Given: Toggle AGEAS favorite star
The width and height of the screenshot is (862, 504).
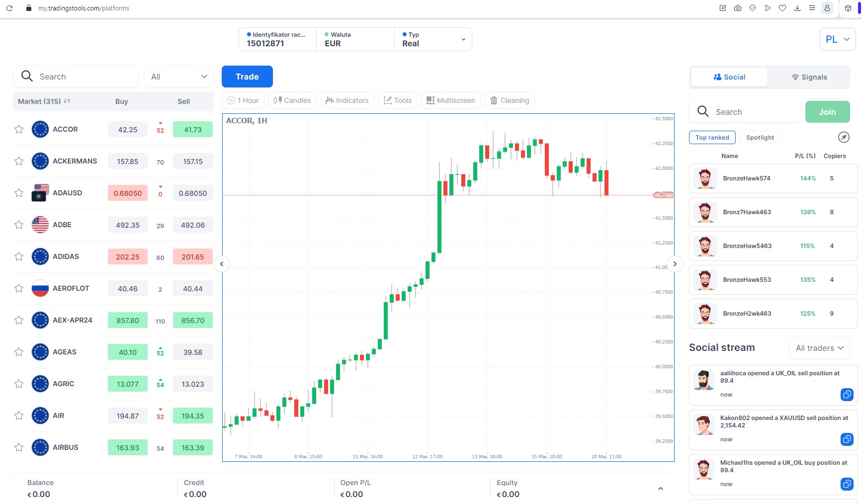Looking at the screenshot, I should coord(19,352).
